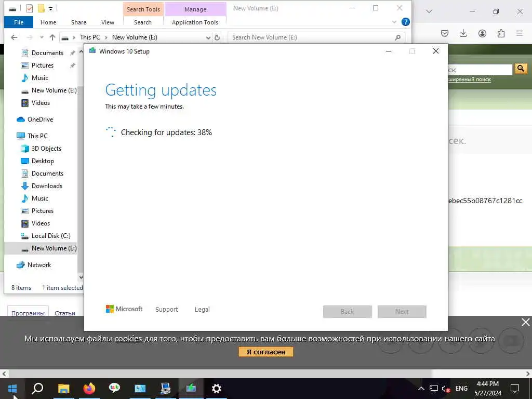Dismiss the cookie banner with X
532x399 pixels.
(526, 322)
